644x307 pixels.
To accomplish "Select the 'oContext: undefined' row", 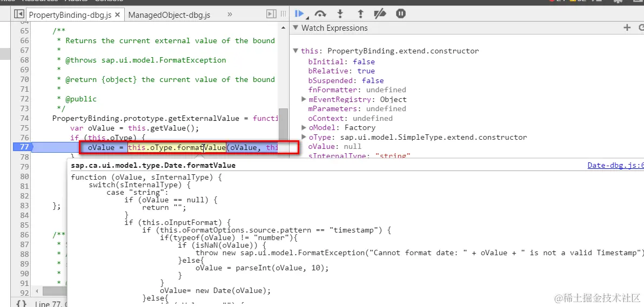I will (x=350, y=118).
